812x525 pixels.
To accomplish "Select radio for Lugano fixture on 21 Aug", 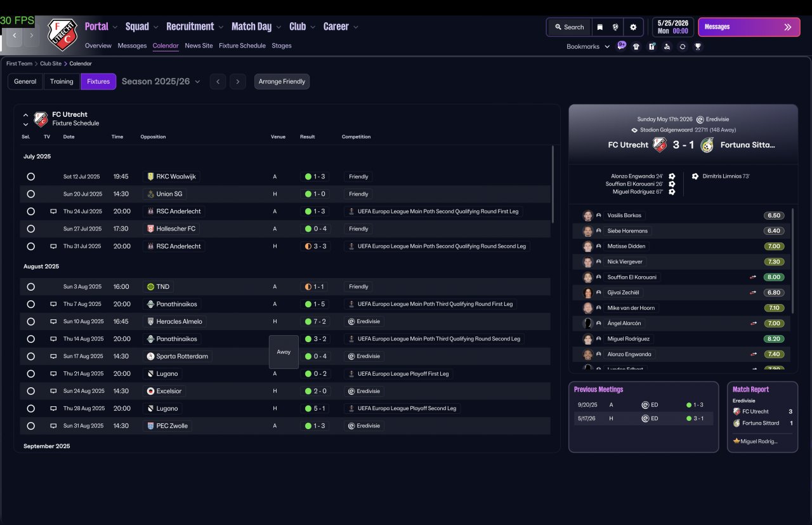I will [30, 374].
